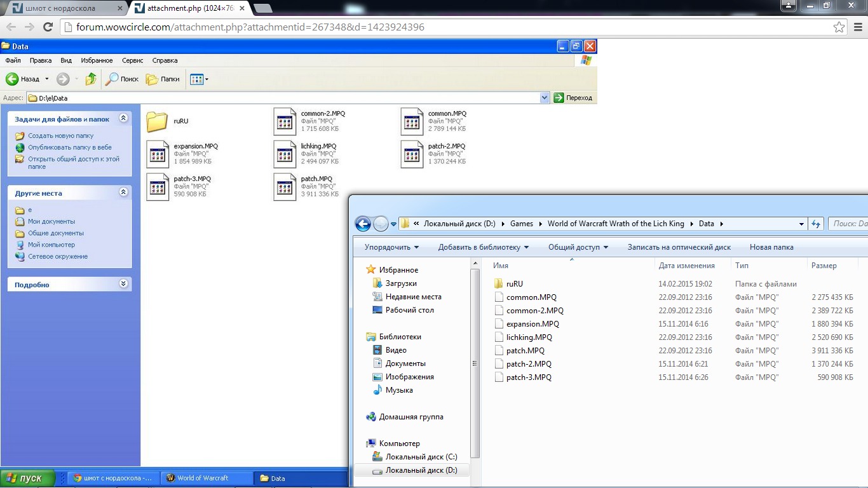
Task: Expand the 'Подробно' details panel
Action: (124, 284)
